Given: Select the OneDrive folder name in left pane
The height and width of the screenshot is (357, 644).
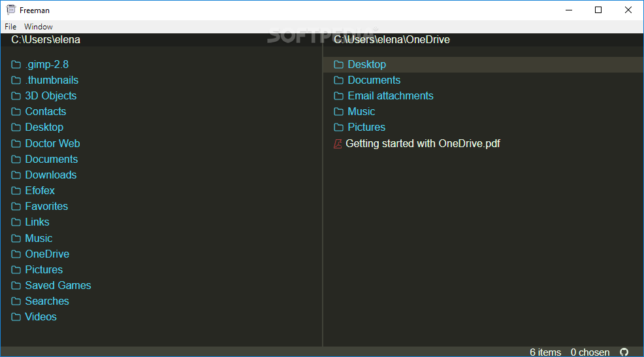Looking at the screenshot, I should [47, 254].
